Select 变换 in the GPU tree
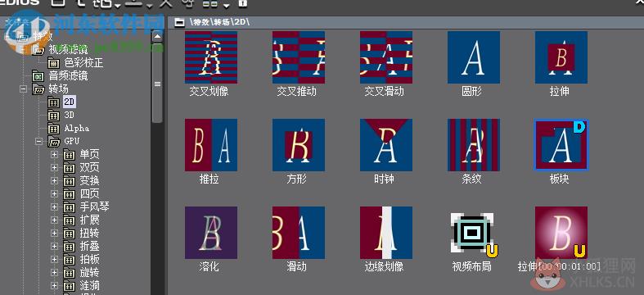This screenshot has height=295, width=644. tap(89, 180)
